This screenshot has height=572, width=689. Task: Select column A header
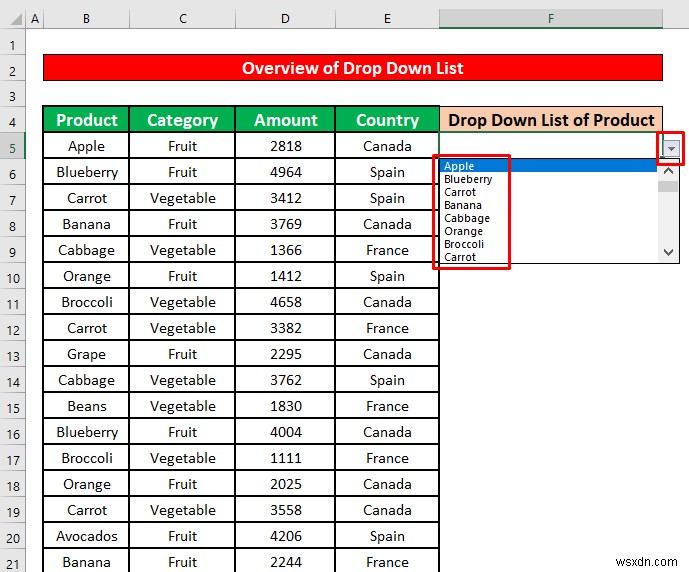point(35,18)
